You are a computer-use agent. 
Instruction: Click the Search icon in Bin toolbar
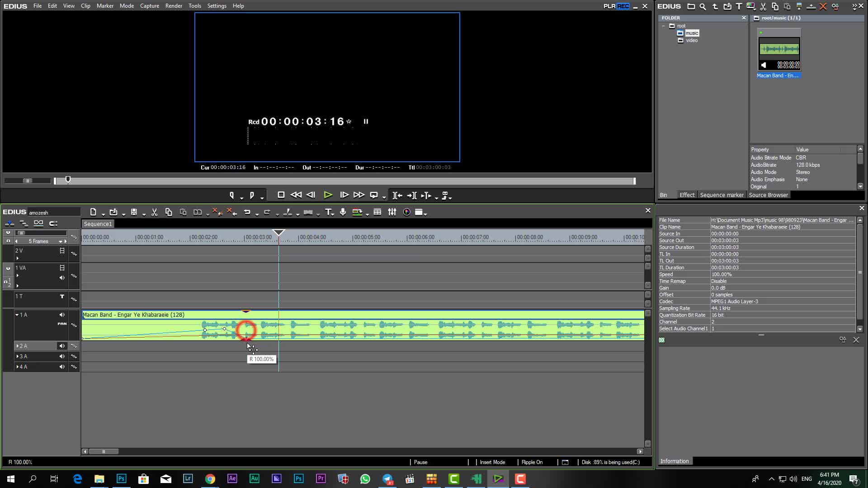tap(703, 6)
